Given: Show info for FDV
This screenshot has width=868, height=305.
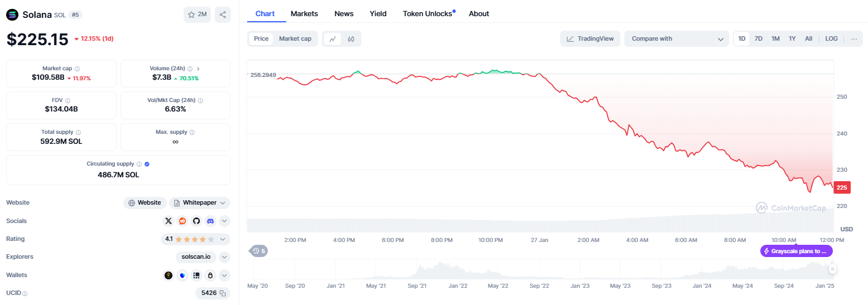Looking at the screenshot, I should (69, 100).
